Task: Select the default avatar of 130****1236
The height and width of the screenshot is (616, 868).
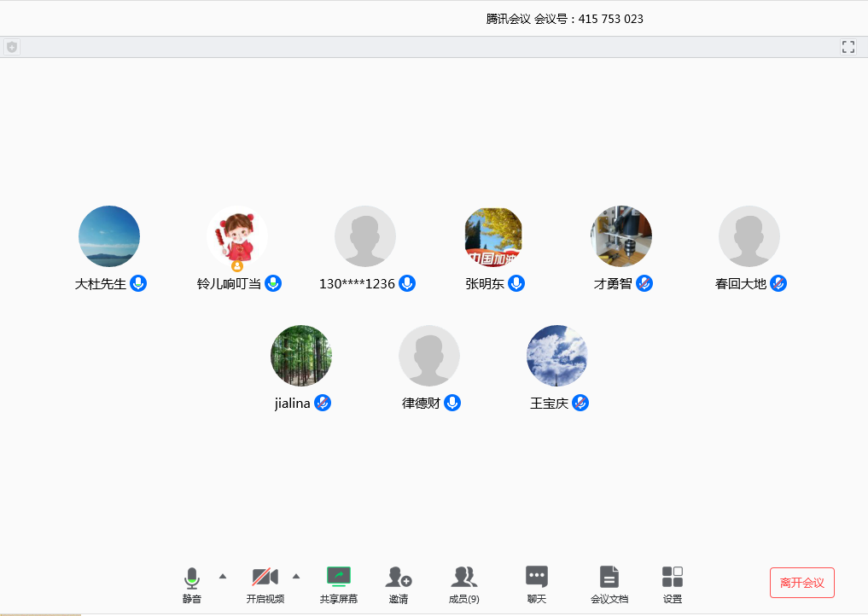Action: coord(365,236)
